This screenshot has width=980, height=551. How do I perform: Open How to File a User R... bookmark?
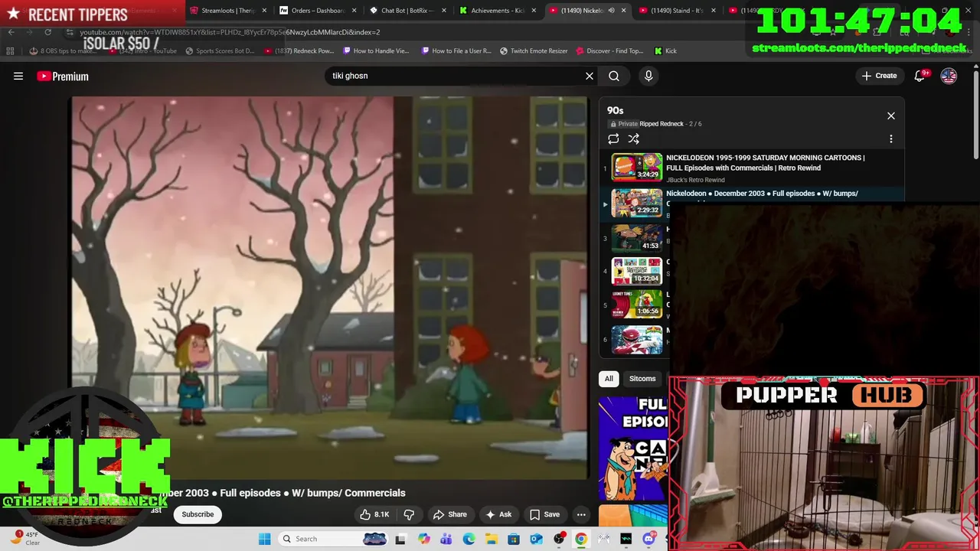456,51
